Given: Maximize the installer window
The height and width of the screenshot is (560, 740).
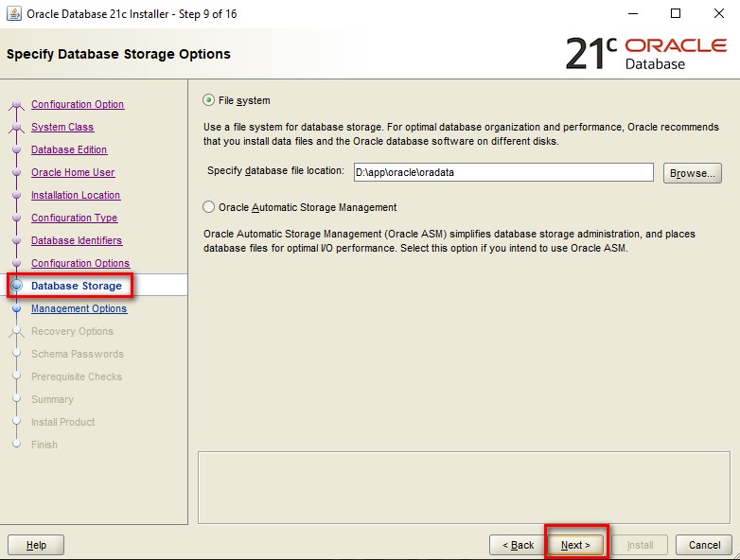Looking at the screenshot, I should click(676, 13).
